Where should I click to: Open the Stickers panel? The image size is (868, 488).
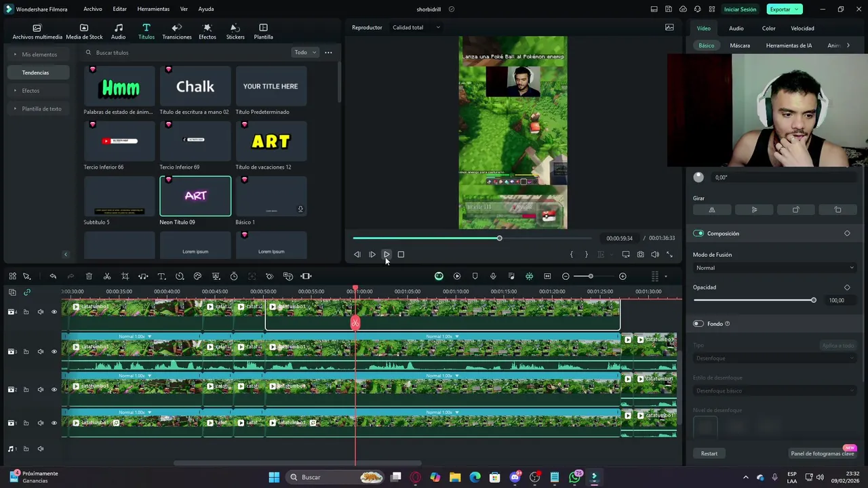click(x=235, y=31)
